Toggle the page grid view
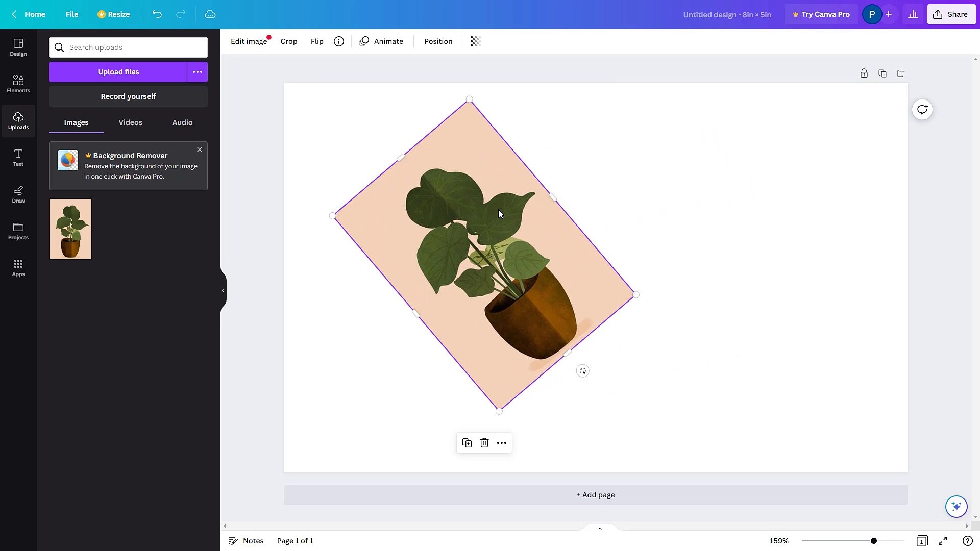The image size is (980, 551). [922, 541]
